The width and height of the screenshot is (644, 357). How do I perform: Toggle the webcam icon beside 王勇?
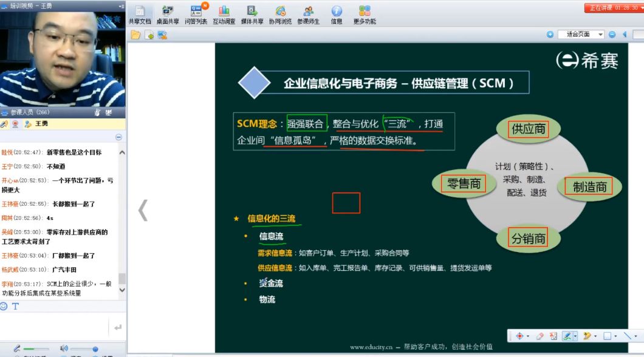15,124
